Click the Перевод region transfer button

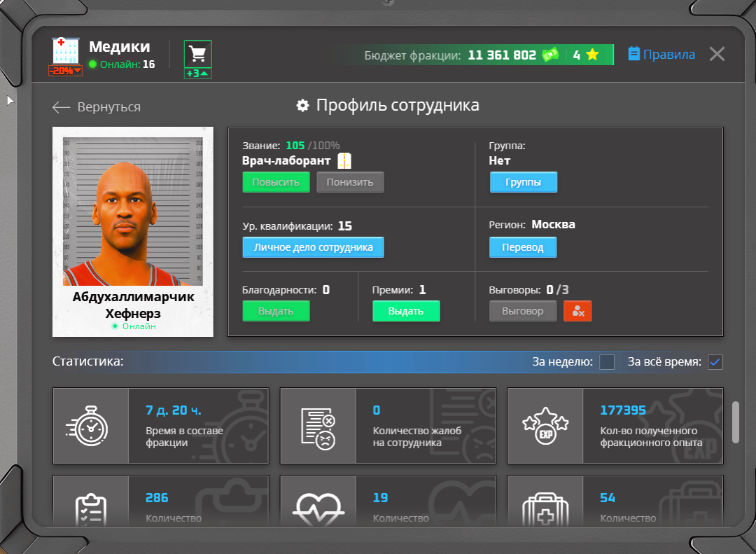(x=522, y=247)
